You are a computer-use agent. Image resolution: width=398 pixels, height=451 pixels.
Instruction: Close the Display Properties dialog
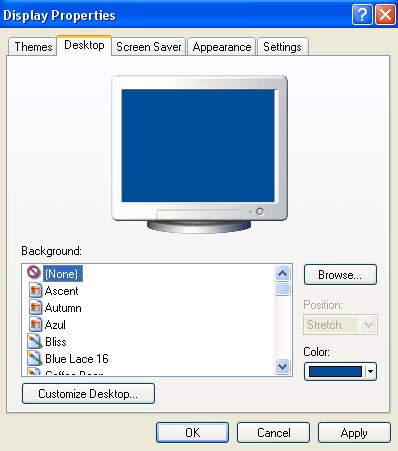(x=385, y=15)
